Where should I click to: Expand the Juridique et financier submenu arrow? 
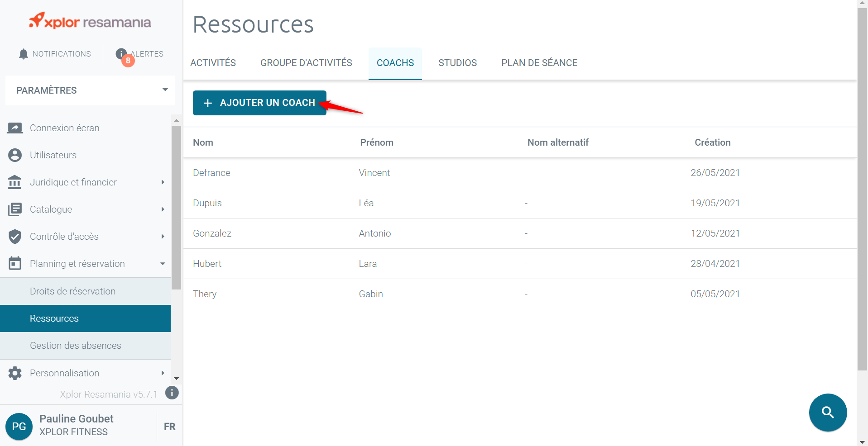point(163,182)
